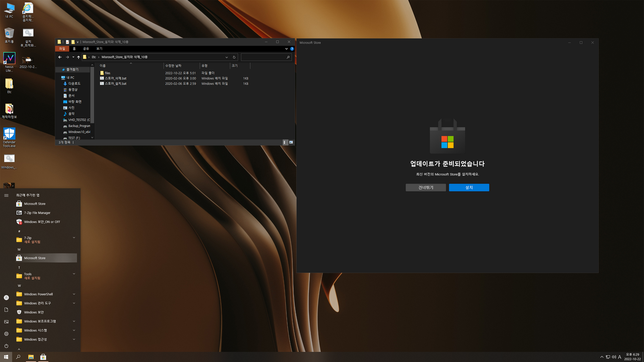
Task: Switch to the 홈 ribbon tab
Action: coord(74,49)
